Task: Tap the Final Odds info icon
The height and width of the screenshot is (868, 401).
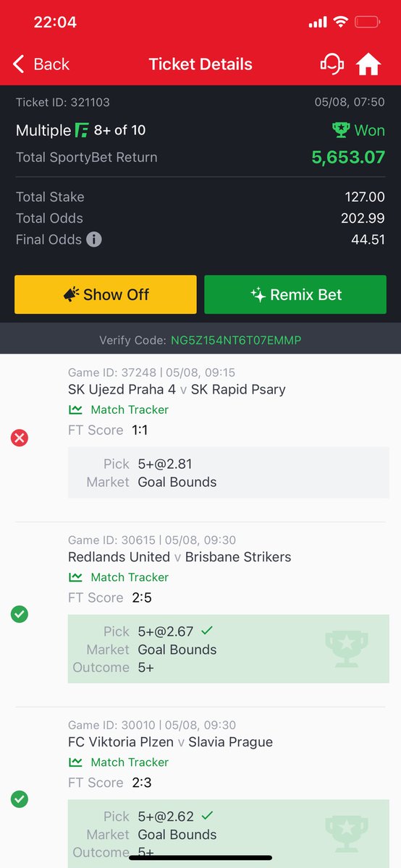Action: [94, 239]
